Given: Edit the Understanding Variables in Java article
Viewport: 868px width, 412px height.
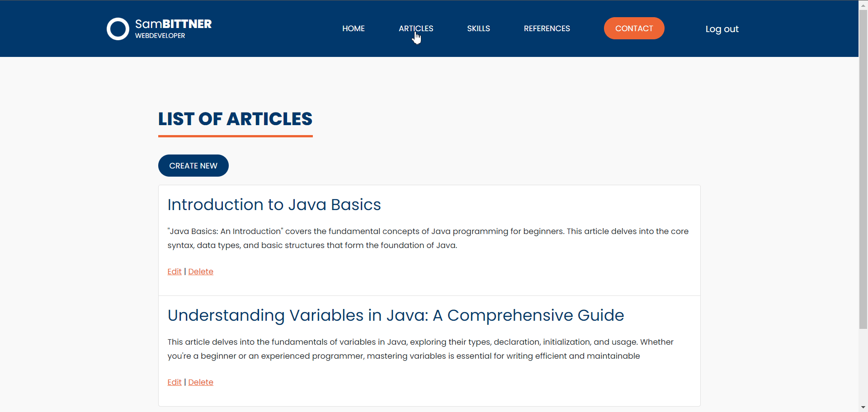Looking at the screenshot, I should (174, 382).
